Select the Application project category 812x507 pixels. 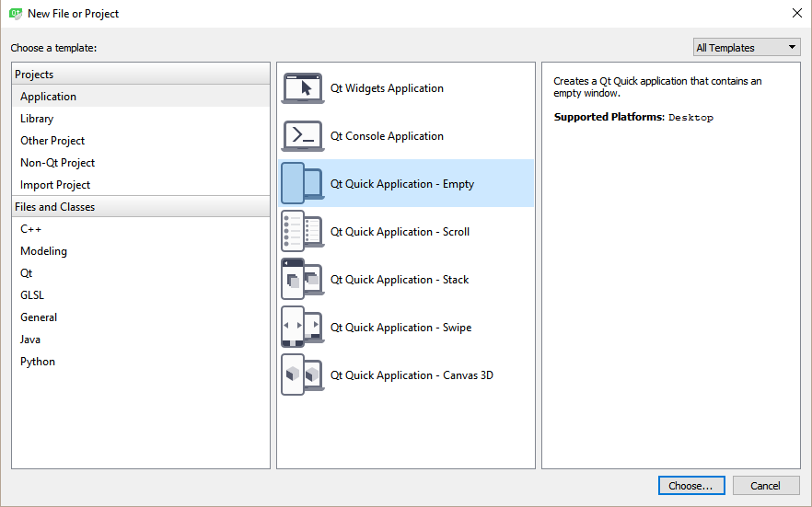pyautogui.click(x=49, y=97)
